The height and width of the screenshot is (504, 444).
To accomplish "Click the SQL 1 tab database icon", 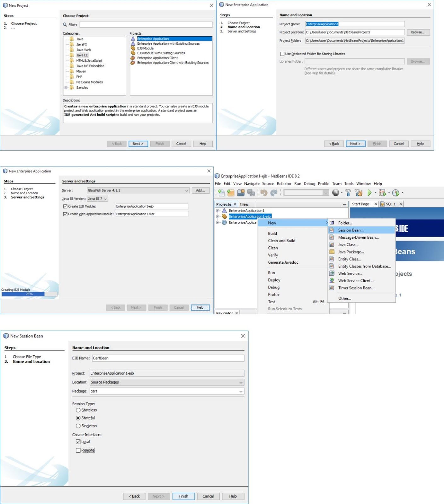I will coord(383,204).
